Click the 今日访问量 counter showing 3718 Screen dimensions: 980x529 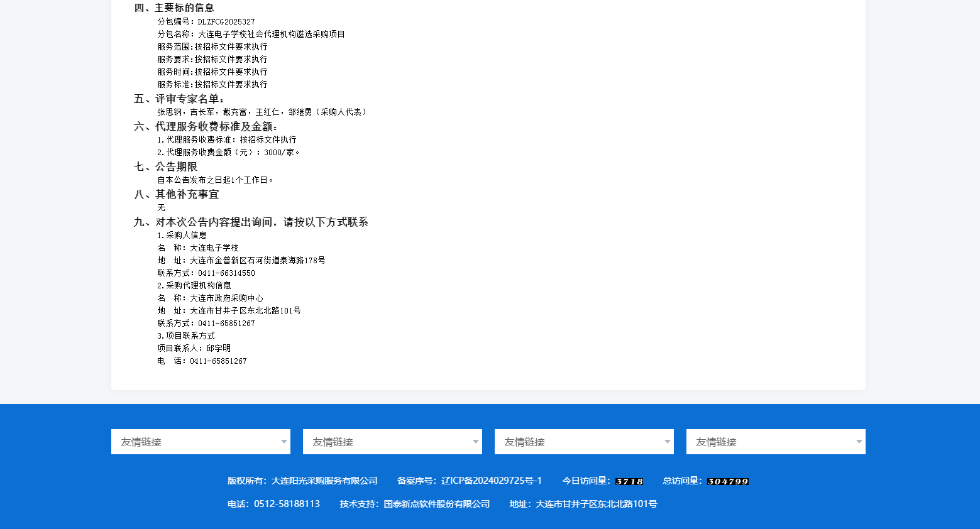point(629,481)
